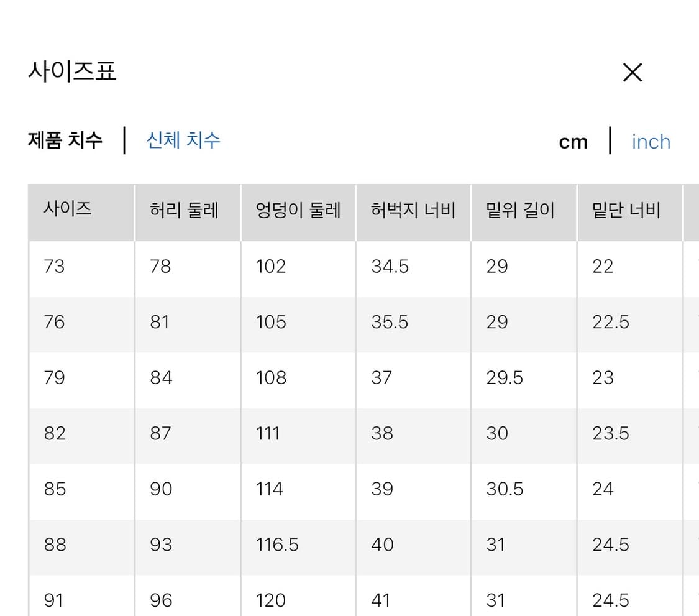Select size 91 row label
This screenshot has height=616, width=699.
pyautogui.click(x=54, y=600)
